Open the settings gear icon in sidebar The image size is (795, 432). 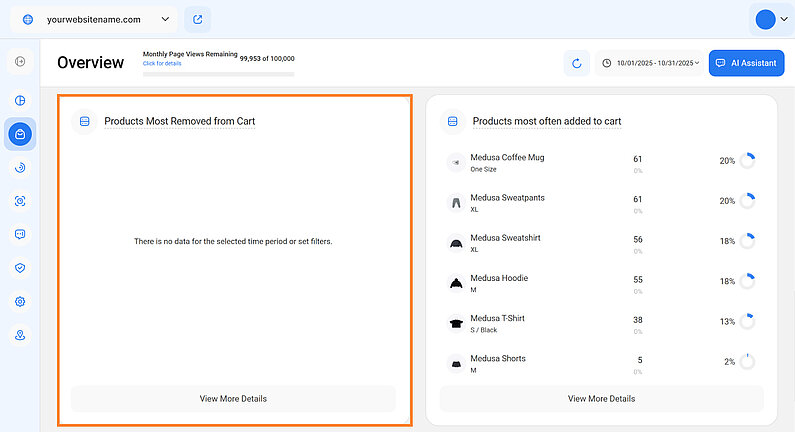coord(20,302)
